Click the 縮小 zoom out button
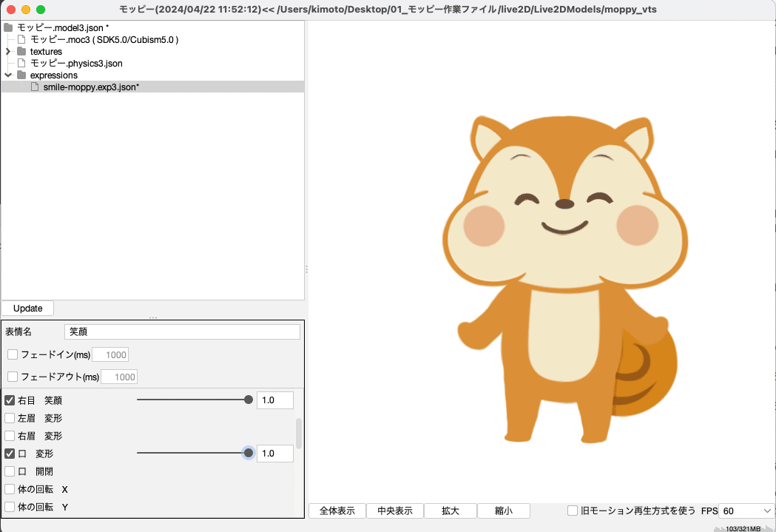The width and height of the screenshot is (776, 532). click(504, 511)
